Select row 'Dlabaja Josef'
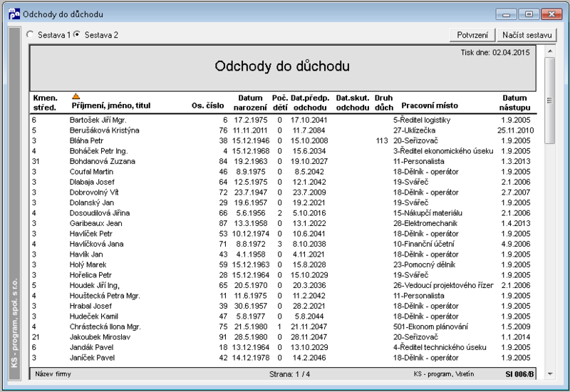This screenshot has width=570, height=392. 283,182
